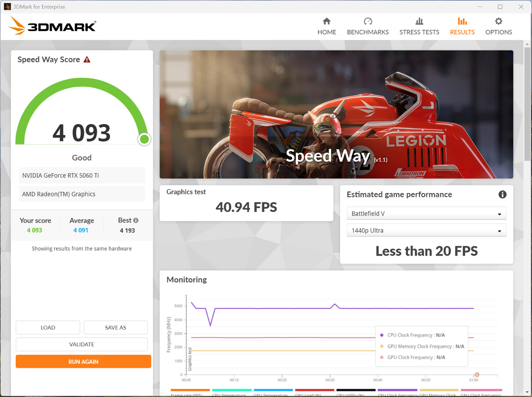This screenshot has width=532, height=397.
Task: Toggle the GPU Memory Clock yellow legend bar
Action: (x=439, y=390)
